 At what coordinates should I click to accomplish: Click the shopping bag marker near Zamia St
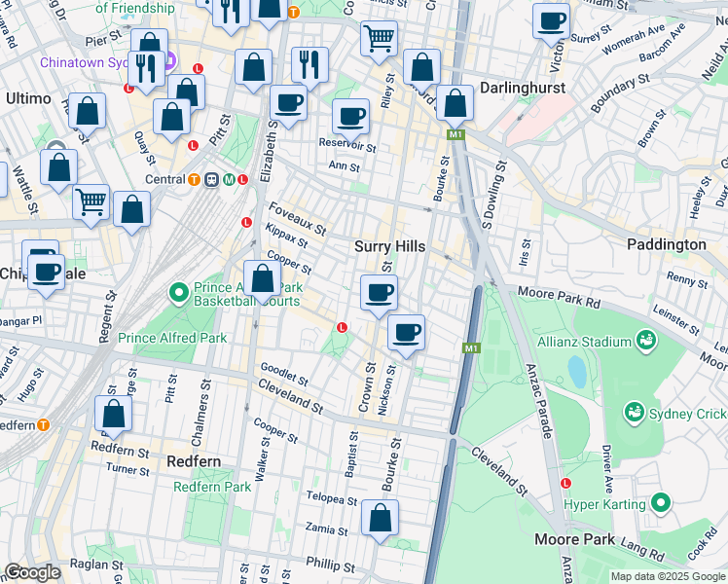380,518
